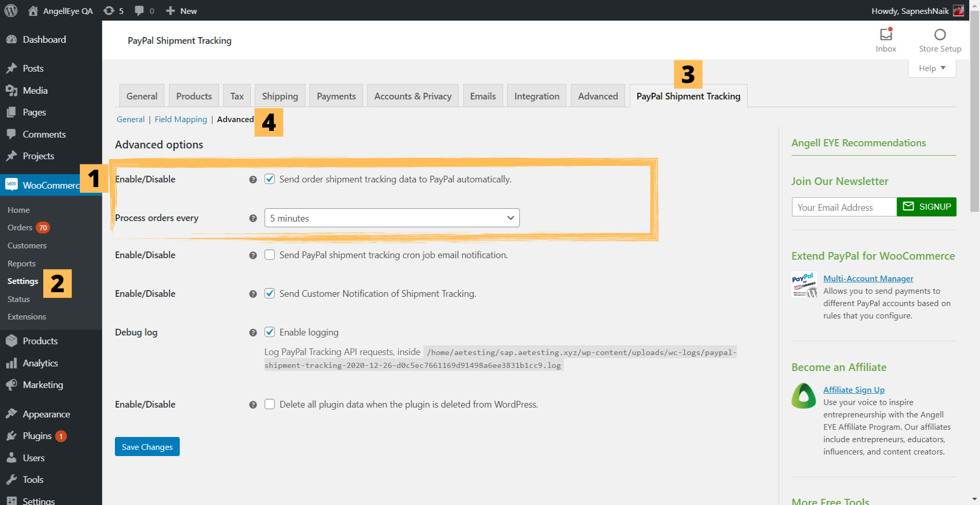
Task: Open the Advanced settings tab
Action: coord(598,96)
